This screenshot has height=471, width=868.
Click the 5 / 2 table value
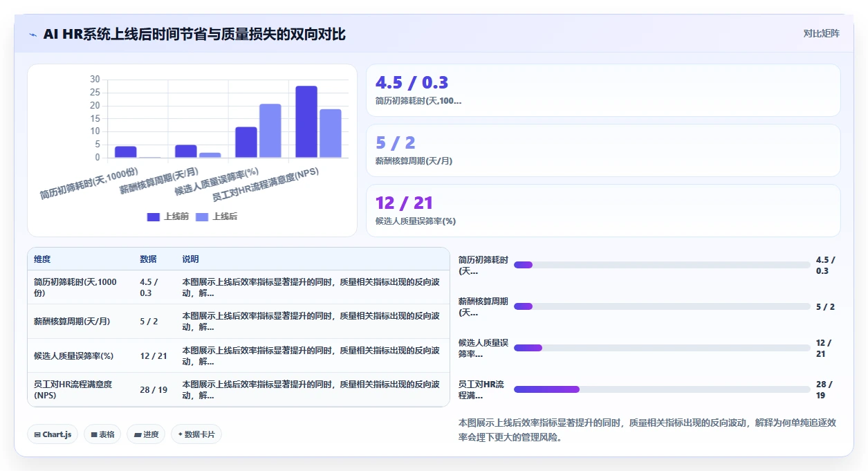pyautogui.click(x=149, y=322)
